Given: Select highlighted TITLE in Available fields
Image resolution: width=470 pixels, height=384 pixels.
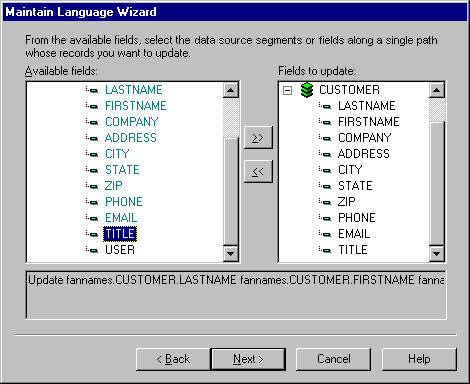Looking at the screenshot, I should point(120,234).
